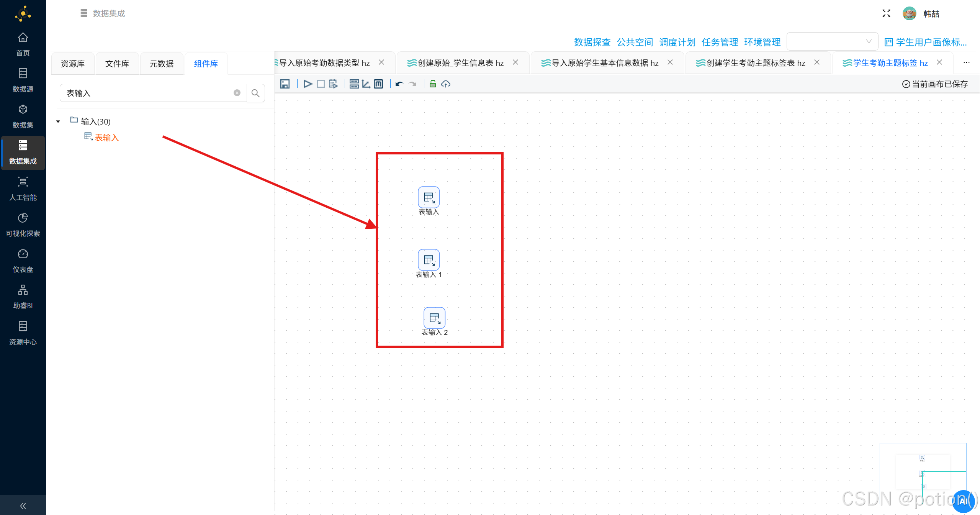This screenshot has width=980, height=515.
Task: Click the green unlock icon
Action: click(x=433, y=84)
